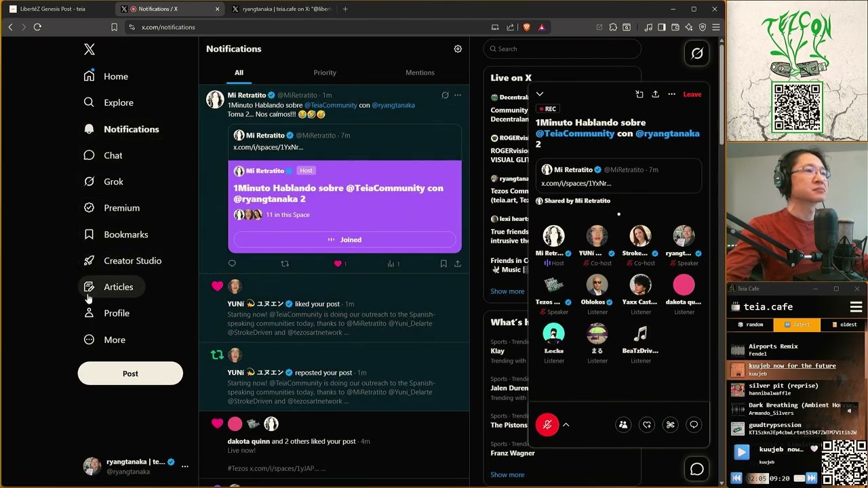
Task: Open Premium from the sidebar
Action: click(x=112, y=208)
